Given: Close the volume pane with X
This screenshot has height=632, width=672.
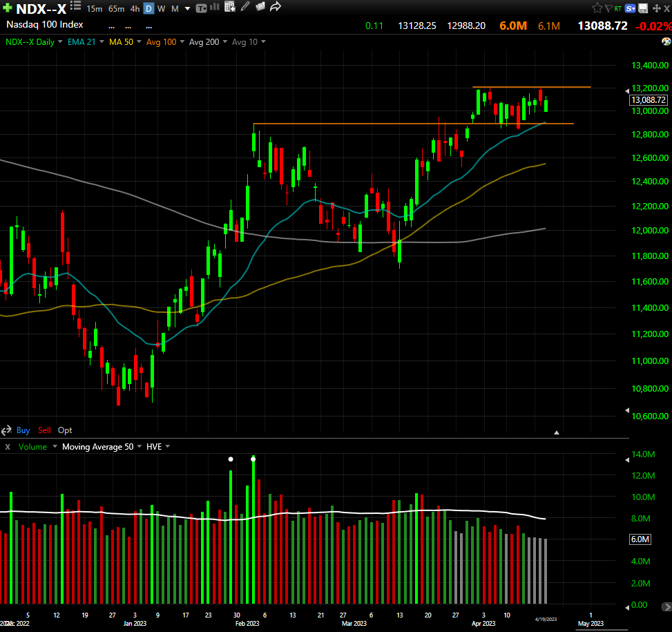Looking at the screenshot, I should pyautogui.click(x=8, y=447).
